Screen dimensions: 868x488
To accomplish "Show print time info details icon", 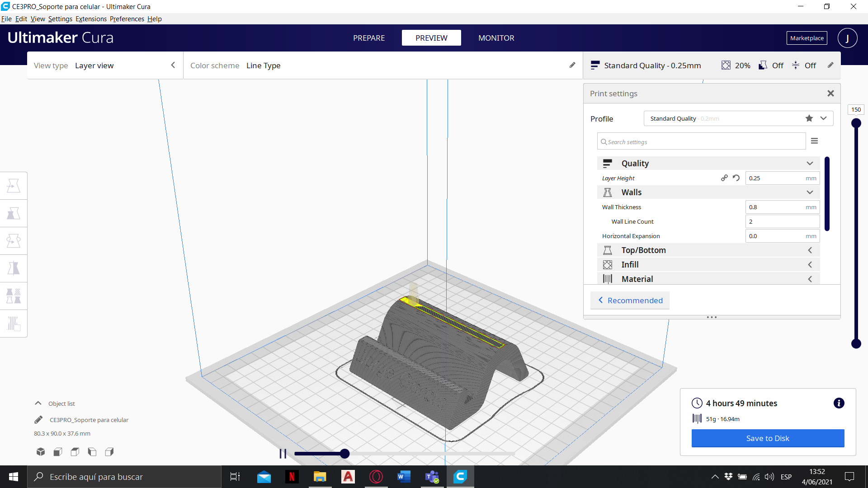I will pyautogui.click(x=839, y=403).
